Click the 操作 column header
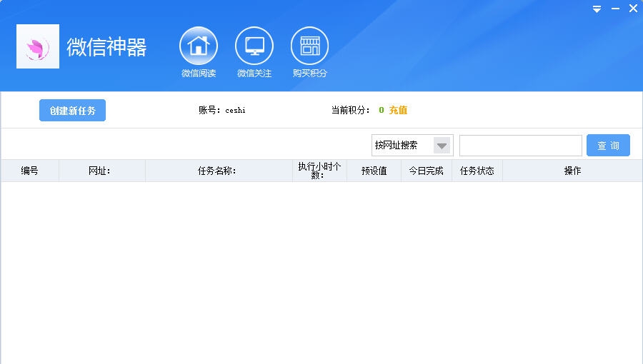The width and height of the screenshot is (643, 364). click(x=572, y=171)
